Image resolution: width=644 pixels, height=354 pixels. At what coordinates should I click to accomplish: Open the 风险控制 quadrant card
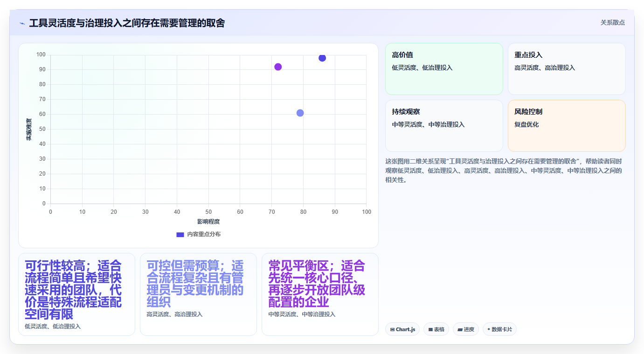pos(567,126)
